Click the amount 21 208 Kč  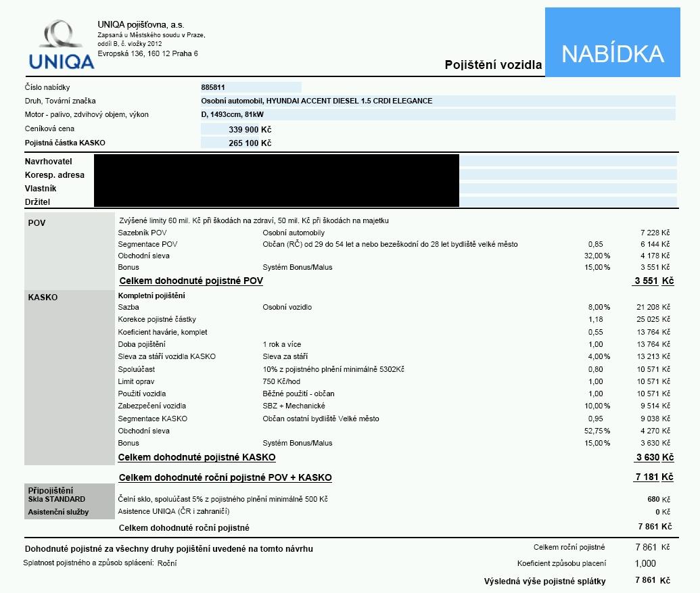point(653,308)
